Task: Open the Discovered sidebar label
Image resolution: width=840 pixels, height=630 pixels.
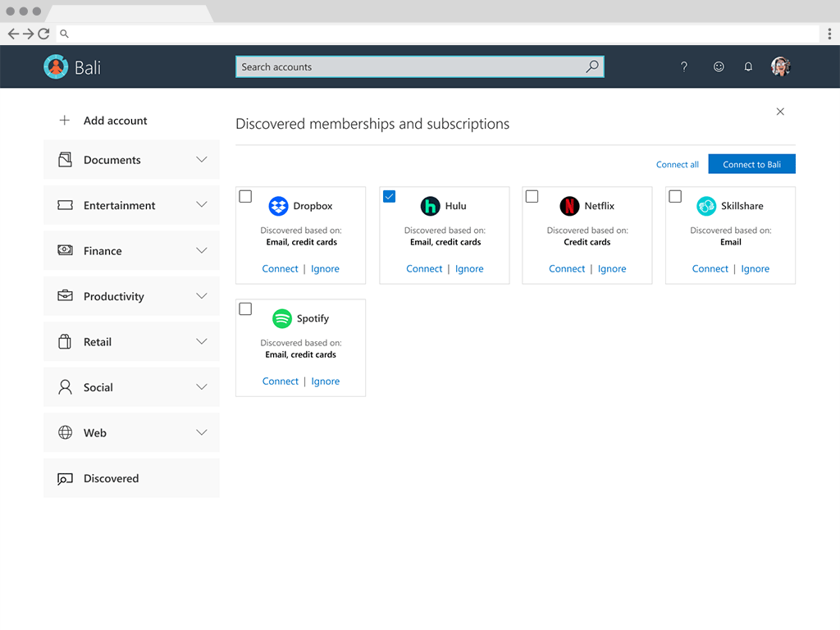Action: pyautogui.click(x=111, y=478)
